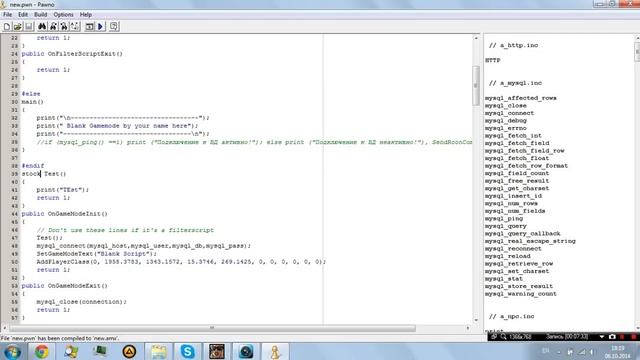Click the Pawno pawn icon in taskbar
This screenshot has width=640, height=360.
[276, 351]
